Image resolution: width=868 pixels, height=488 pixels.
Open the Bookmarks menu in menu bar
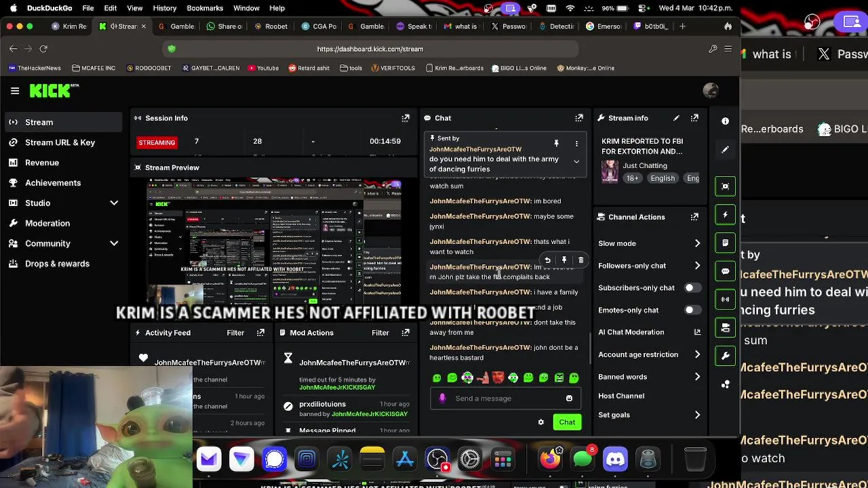[x=205, y=8]
